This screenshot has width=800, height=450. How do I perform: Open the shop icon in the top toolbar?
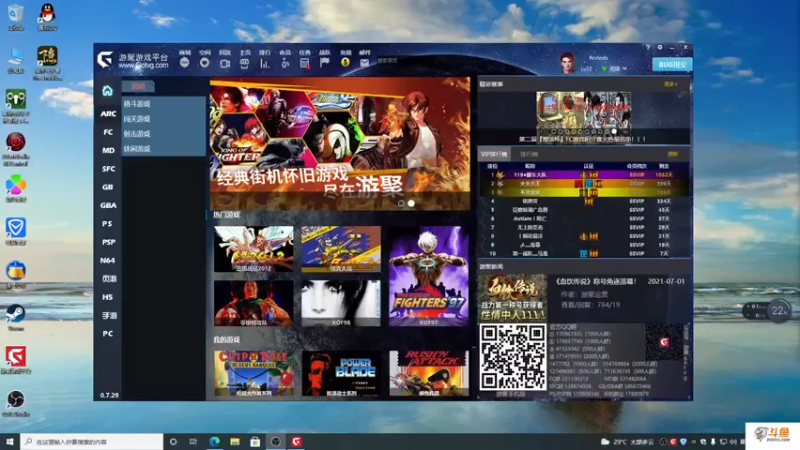tap(185, 63)
